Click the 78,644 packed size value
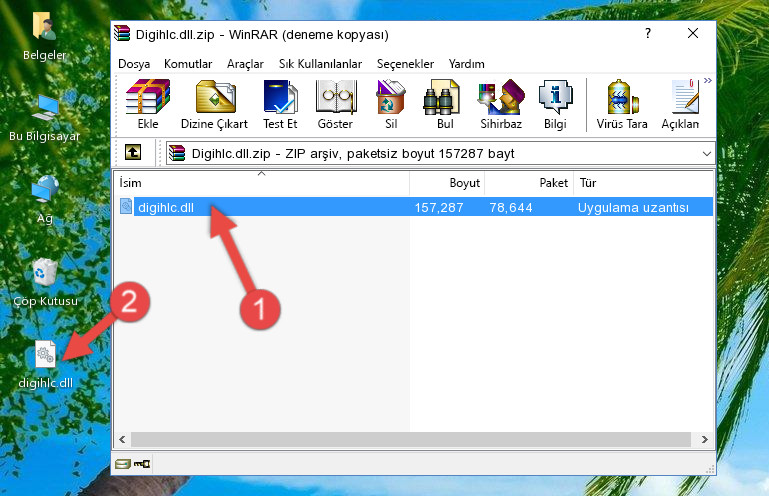This screenshot has width=769, height=496. click(511, 208)
